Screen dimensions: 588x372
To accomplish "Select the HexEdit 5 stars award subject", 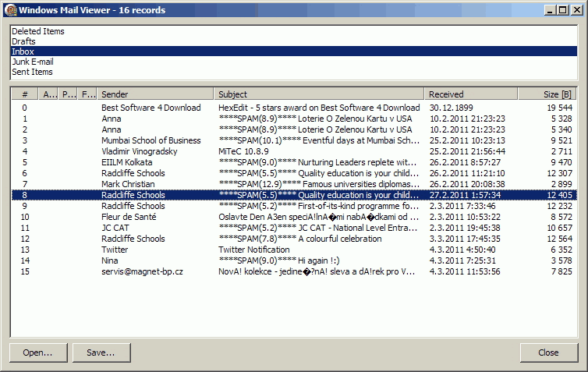I will [319, 108].
